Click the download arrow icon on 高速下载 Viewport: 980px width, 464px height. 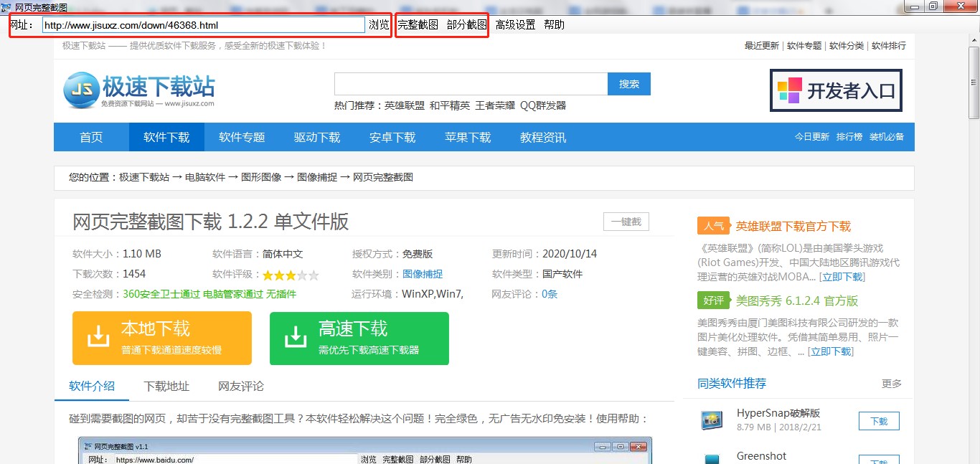pyautogui.click(x=294, y=338)
